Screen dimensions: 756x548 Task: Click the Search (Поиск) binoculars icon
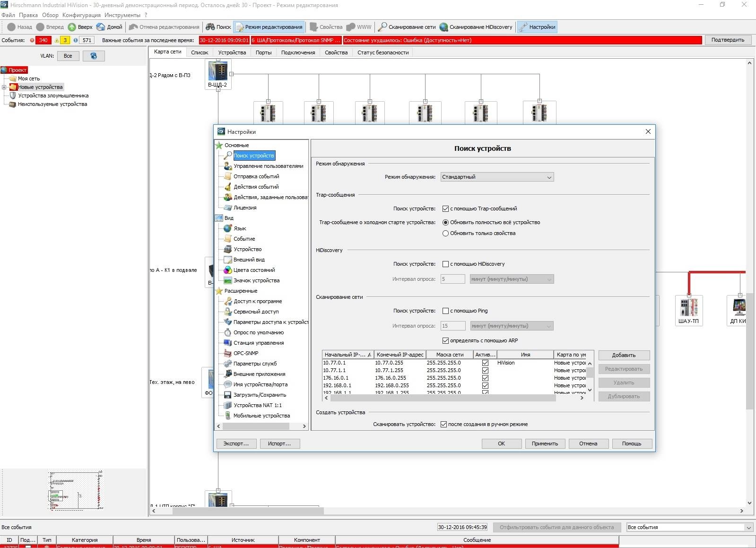coord(210,27)
